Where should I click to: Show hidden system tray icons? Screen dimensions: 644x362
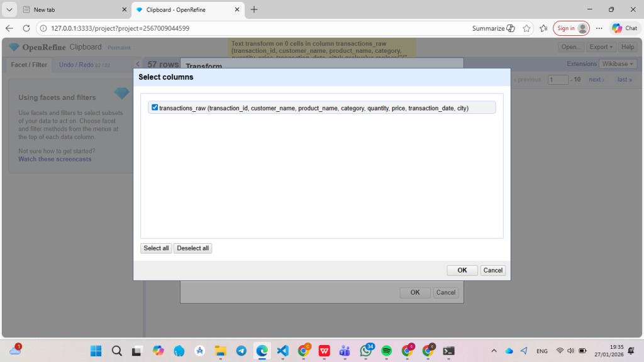point(494,351)
